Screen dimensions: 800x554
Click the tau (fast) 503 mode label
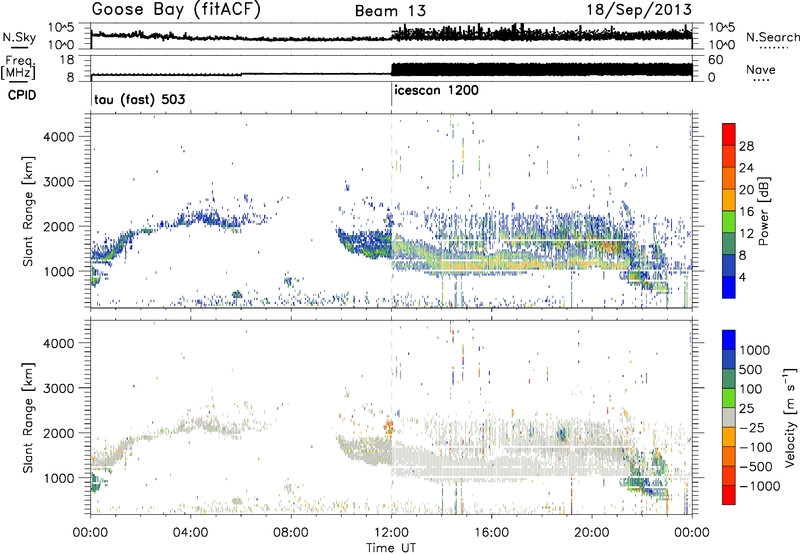pyautogui.click(x=140, y=101)
